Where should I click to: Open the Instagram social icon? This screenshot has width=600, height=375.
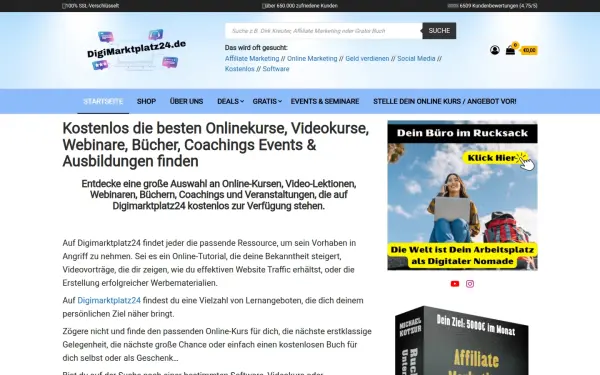[x=470, y=284]
